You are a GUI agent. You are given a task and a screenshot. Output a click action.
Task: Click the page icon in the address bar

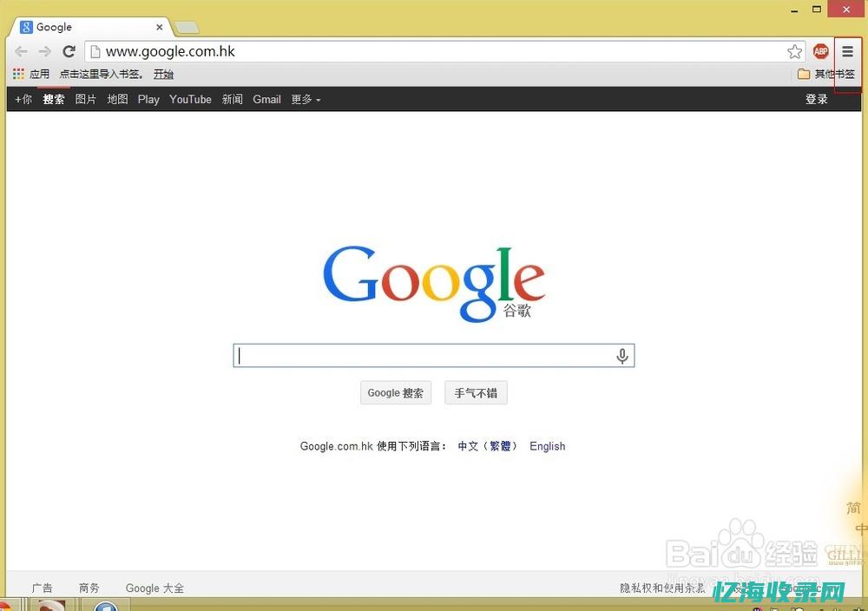pyautogui.click(x=95, y=51)
